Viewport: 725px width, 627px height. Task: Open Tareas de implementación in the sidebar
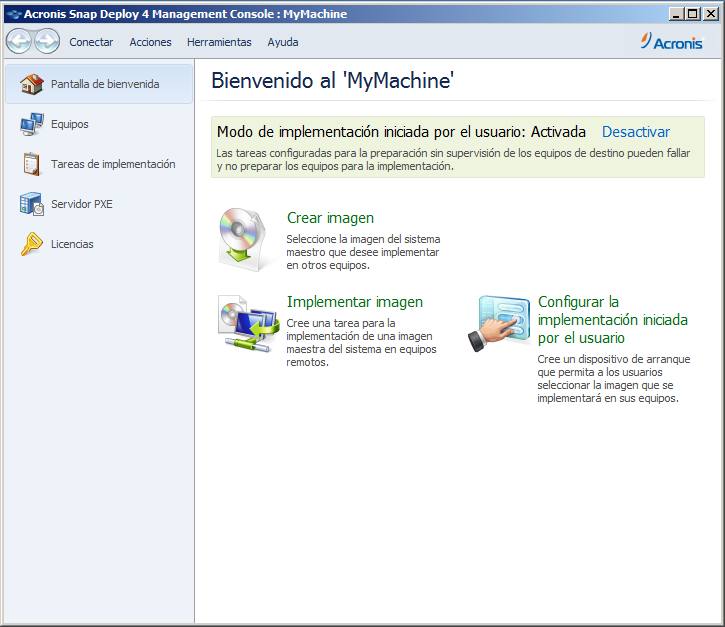tap(99, 164)
